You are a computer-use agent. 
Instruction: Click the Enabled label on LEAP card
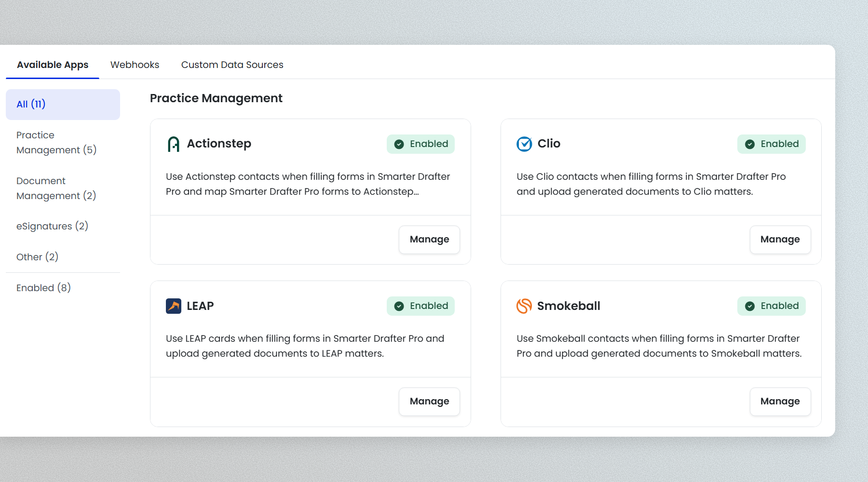pyautogui.click(x=429, y=306)
